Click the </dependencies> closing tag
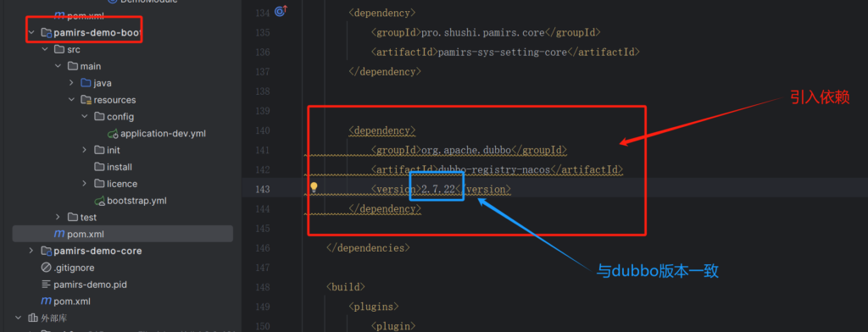The width and height of the screenshot is (868, 332). click(368, 248)
